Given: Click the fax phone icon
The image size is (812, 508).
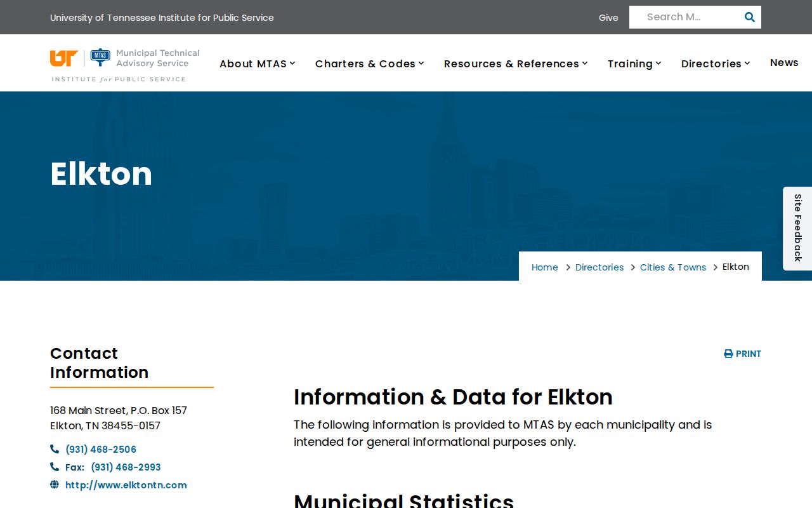Looking at the screenshot, I should pyautogui.click(x=55, y=467).
